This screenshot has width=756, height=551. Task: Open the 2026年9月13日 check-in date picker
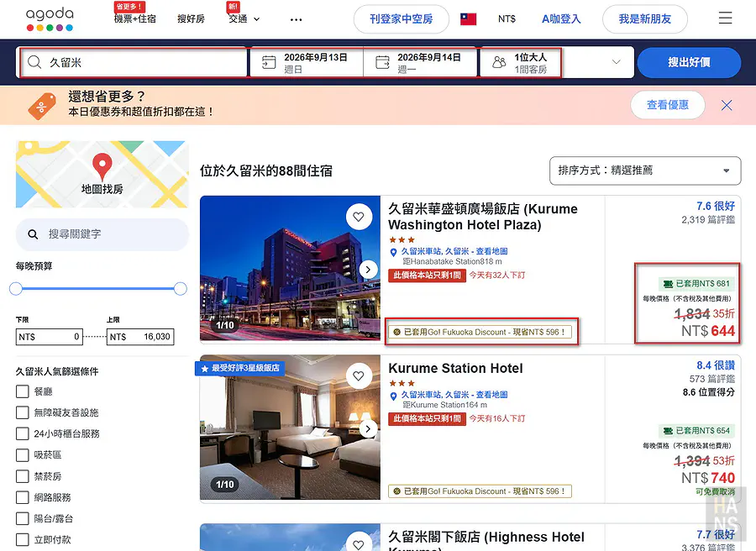click(306, 62)
